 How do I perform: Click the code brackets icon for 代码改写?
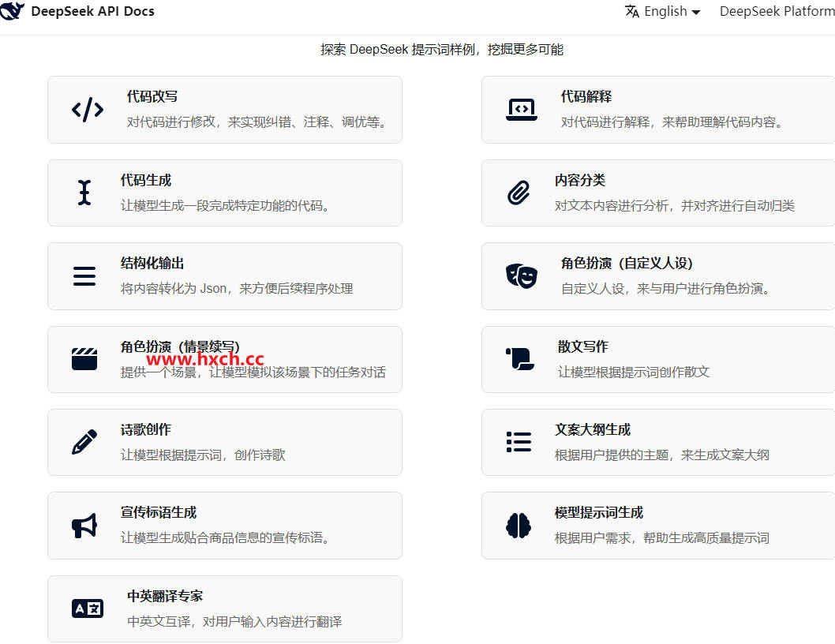(88, 110)
